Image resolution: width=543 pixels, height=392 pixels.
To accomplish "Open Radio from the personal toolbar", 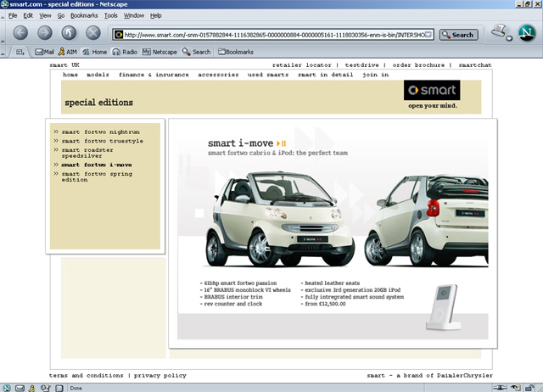I will pyautogui.click(x=125, y=52).
